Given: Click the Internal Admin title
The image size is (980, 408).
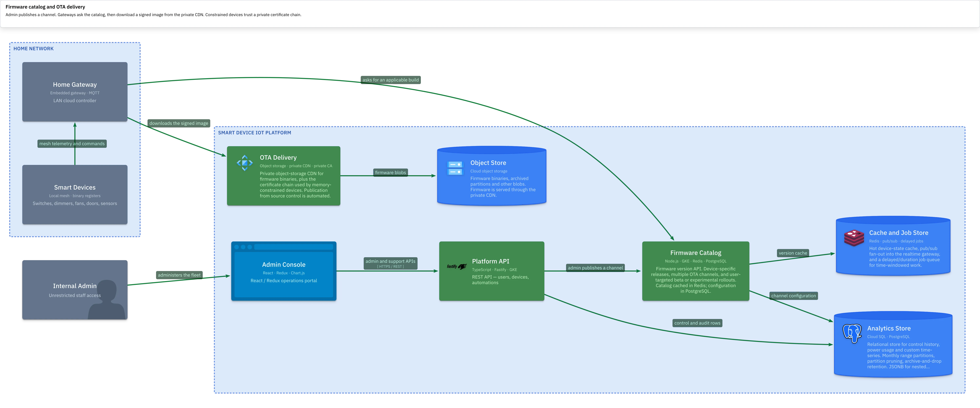Looking at the screenshot, I should (75, 286).
